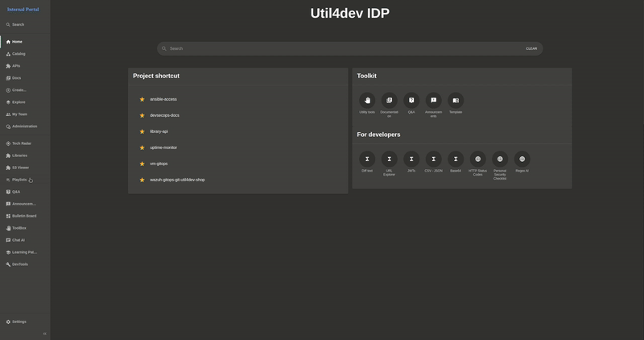Unstar the ansible-access project shortcut
Screen dimensions: 644x340
click(142, 99)
